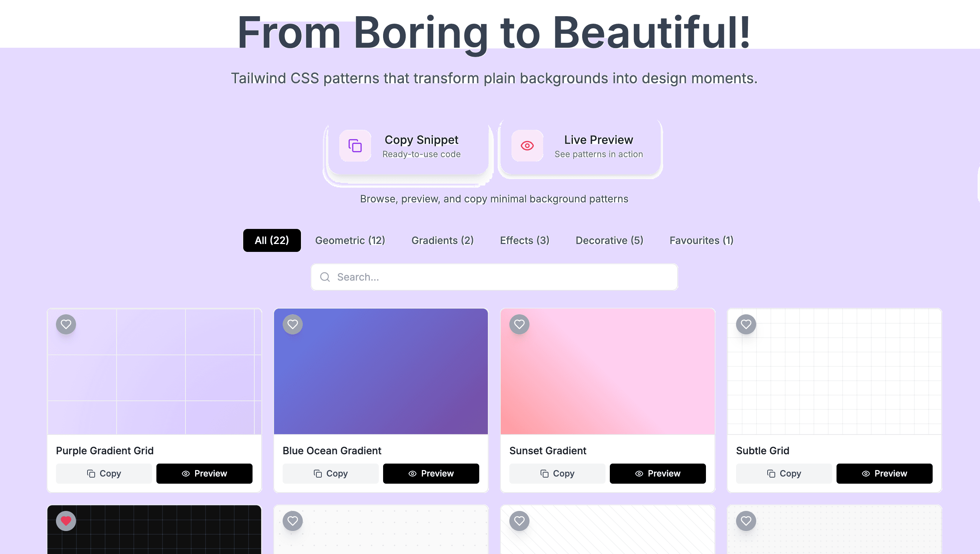Image resolution: width=980 pixels, height=554 pixels.
Task: Copy the Purple Gradient Grid code
Action: click(104, 473)
